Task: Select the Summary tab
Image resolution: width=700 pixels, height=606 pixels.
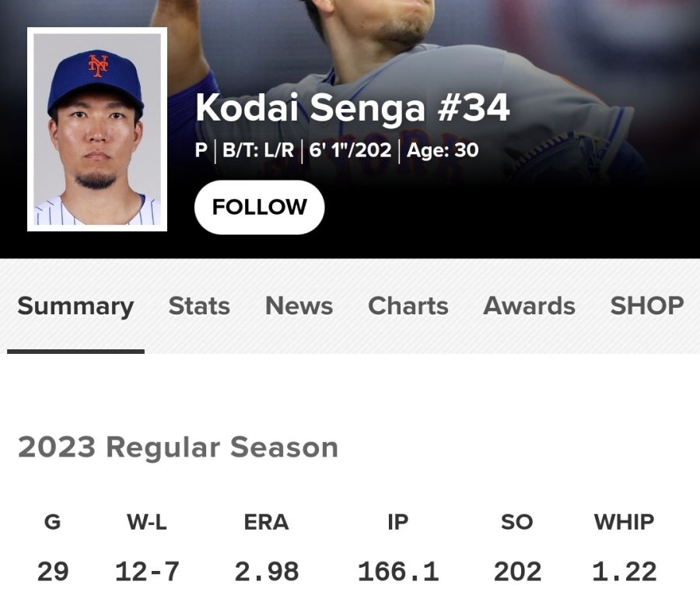Action: (75, 307)
